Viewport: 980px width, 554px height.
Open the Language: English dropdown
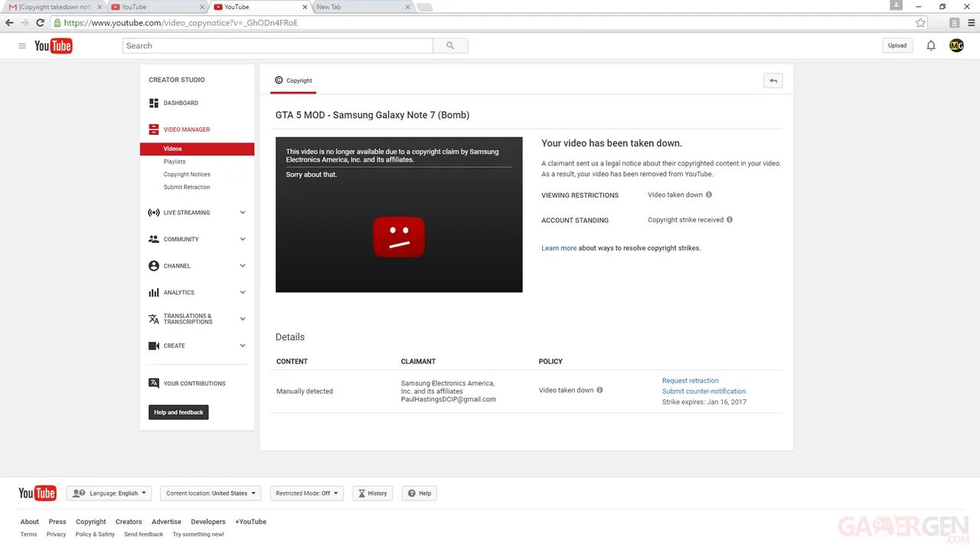coord(109,493)
